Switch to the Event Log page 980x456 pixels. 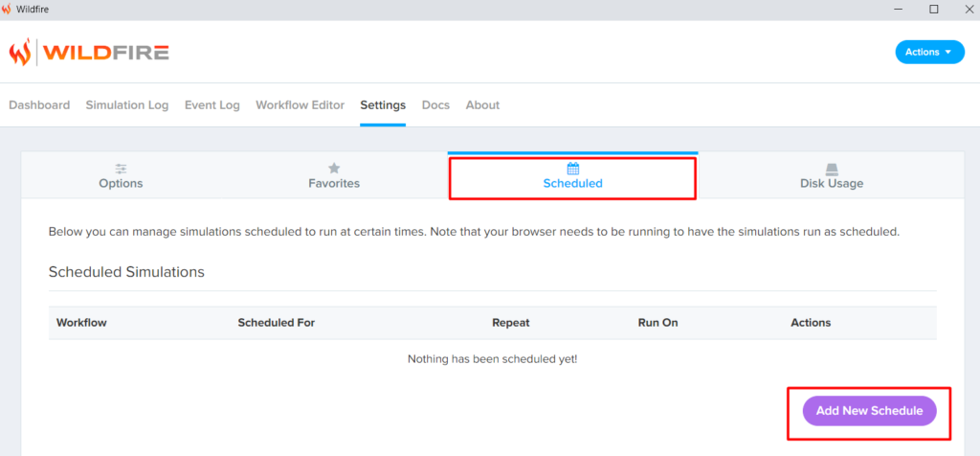212,105
